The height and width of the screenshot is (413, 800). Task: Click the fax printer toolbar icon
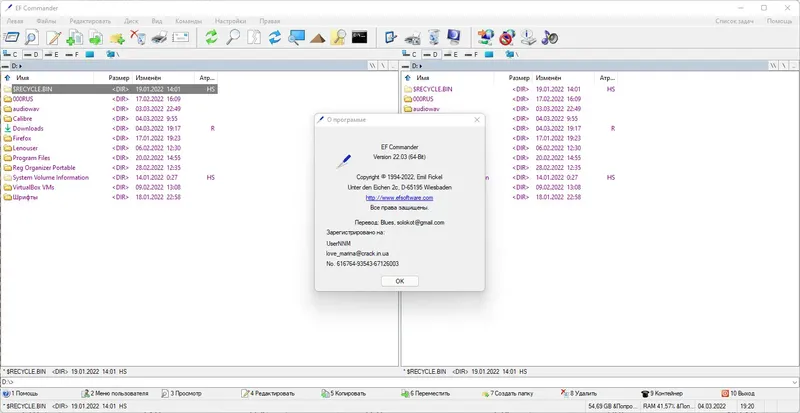(412, 37)
